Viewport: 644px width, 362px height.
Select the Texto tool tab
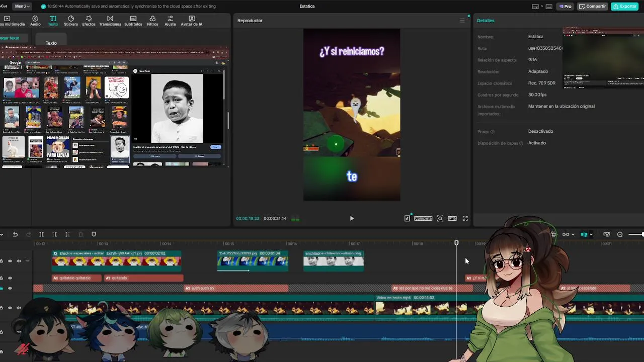[x=53, y=21]
